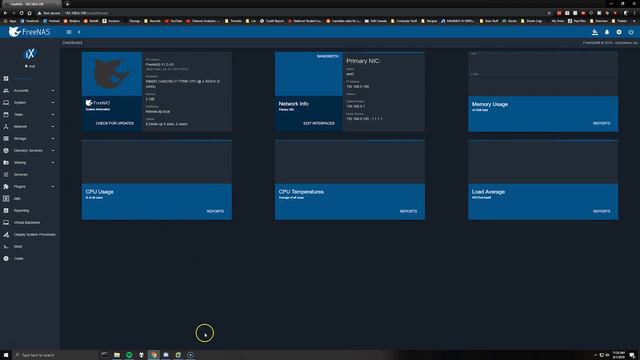Click the Plugins puzzle icon
Screen dimensions: 640x360
pos(6,187)
